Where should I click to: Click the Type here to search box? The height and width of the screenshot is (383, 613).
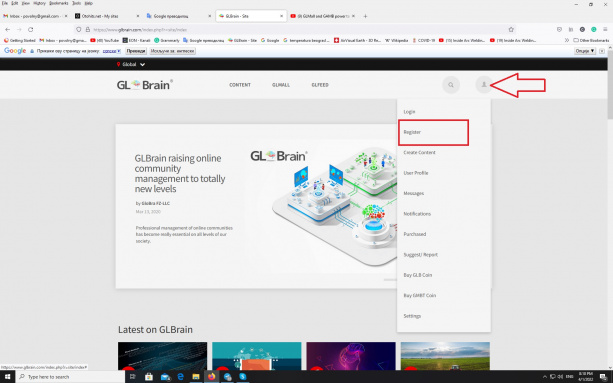pos(70,377)
